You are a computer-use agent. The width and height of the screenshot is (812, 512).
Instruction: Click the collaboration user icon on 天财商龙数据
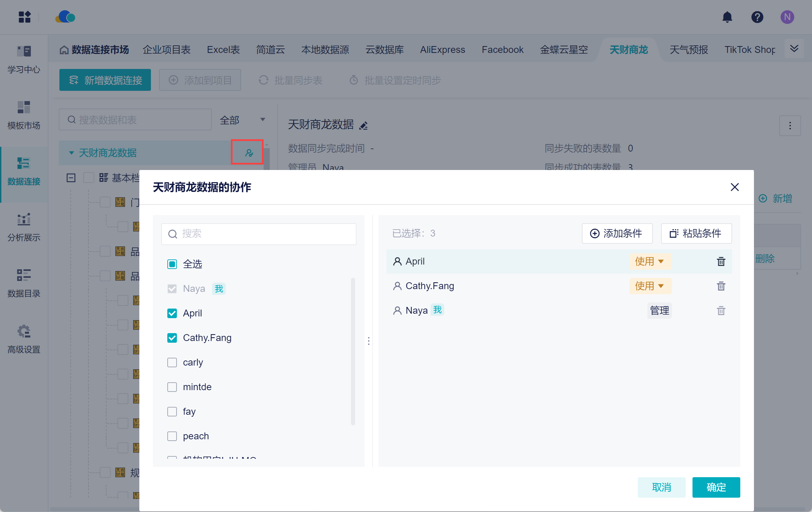click(249, 153)
